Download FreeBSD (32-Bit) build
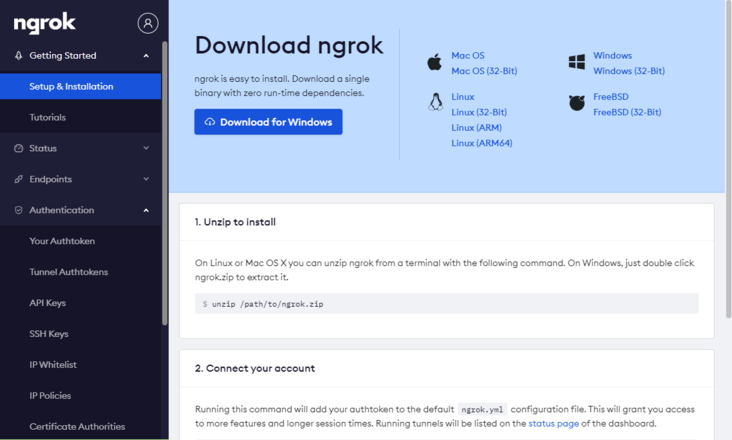The image size is (732, 440). click(x=627, y=112)
